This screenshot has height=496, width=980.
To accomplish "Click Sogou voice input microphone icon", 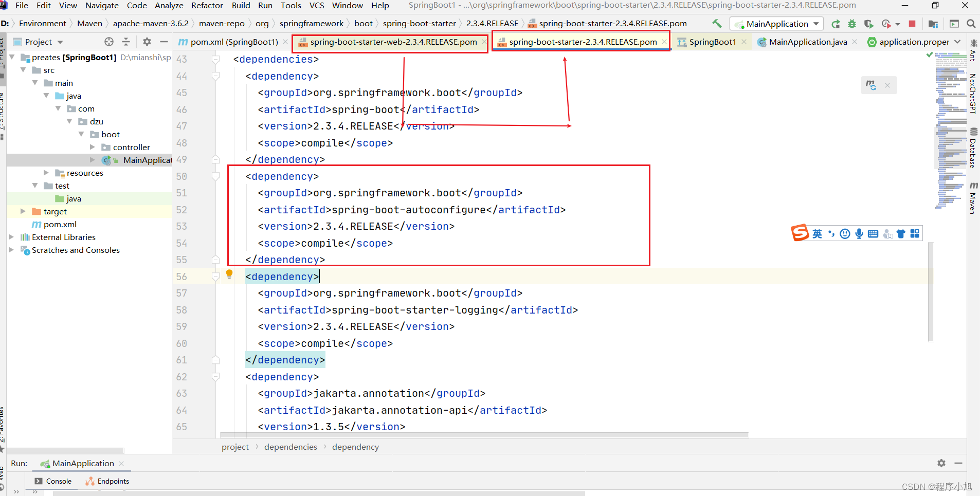I will [859, 234].
